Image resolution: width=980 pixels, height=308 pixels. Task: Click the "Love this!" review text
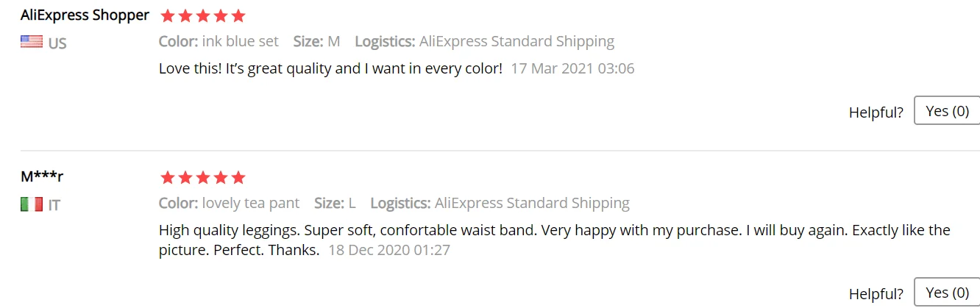330,68
